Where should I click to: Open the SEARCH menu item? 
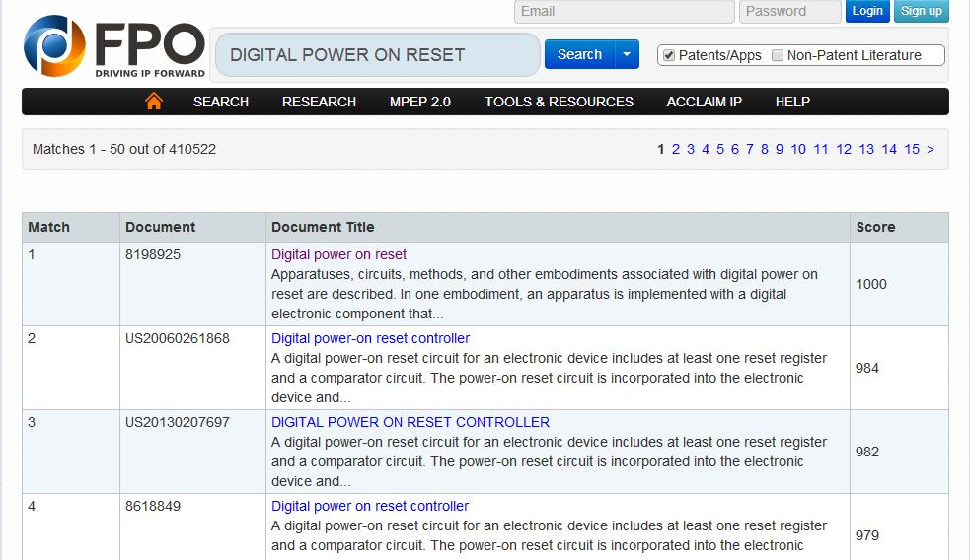[221, 102]
